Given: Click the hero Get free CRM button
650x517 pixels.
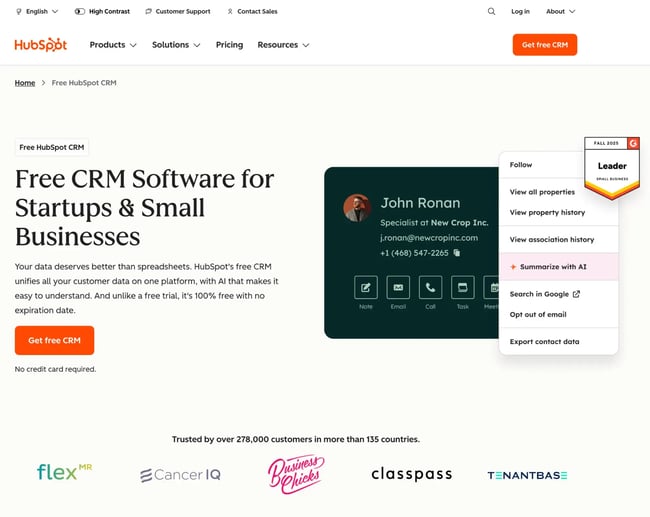Looking at the screenshot, I should tap(54, 340).
